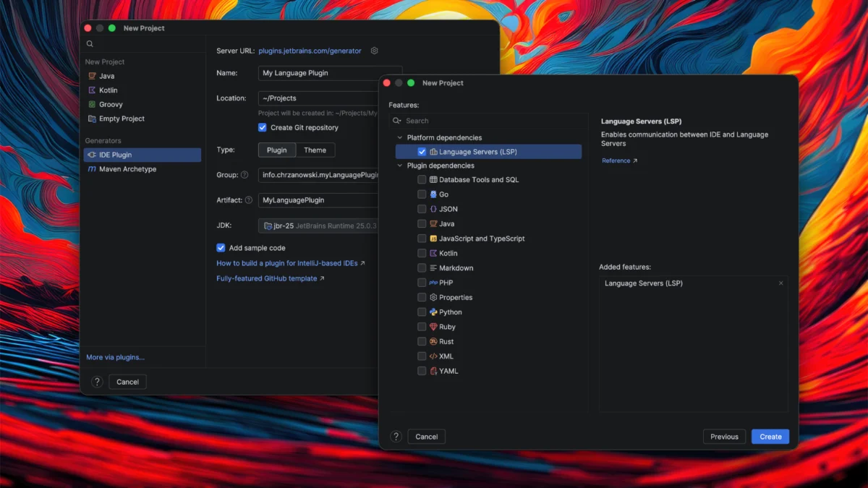Viewport: 868px width, 488px height.
Task: Click the Rust icon in features list
Action: click(433, 341)
